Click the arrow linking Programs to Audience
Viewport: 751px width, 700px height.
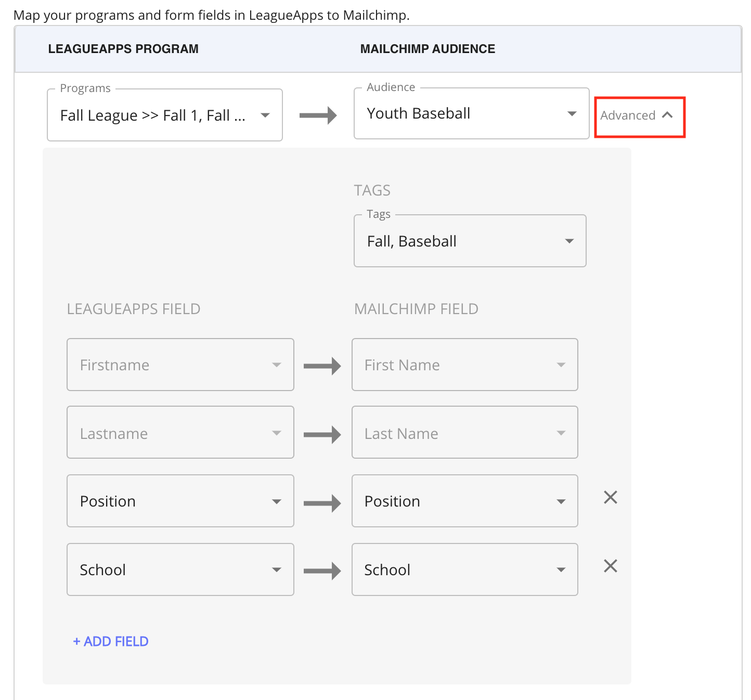tap(318, 114)
